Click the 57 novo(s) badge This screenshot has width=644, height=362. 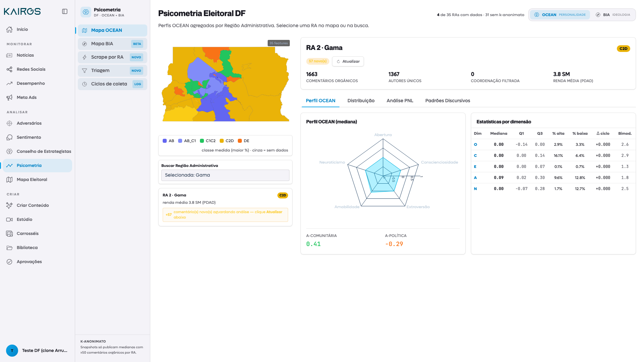[317, 61]
